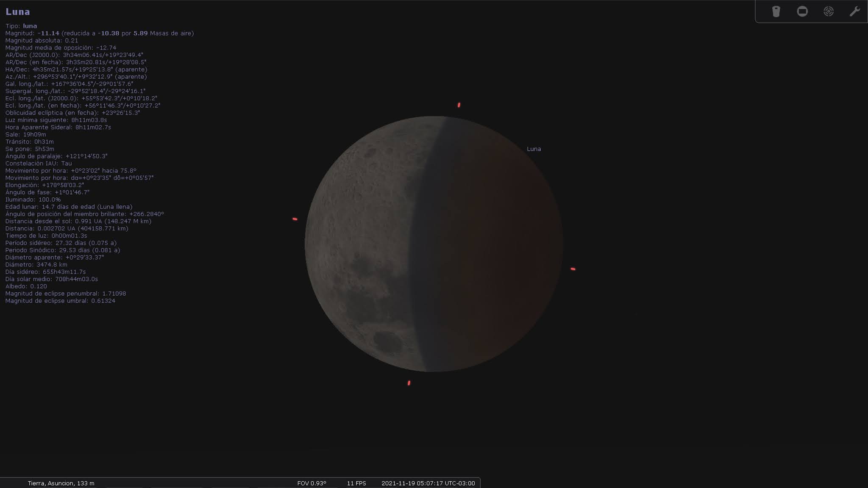This screenshot has height=488, width=868.
Task: Open Oculars configuration with the wrench icon
Action: click(x=854, y=11)
